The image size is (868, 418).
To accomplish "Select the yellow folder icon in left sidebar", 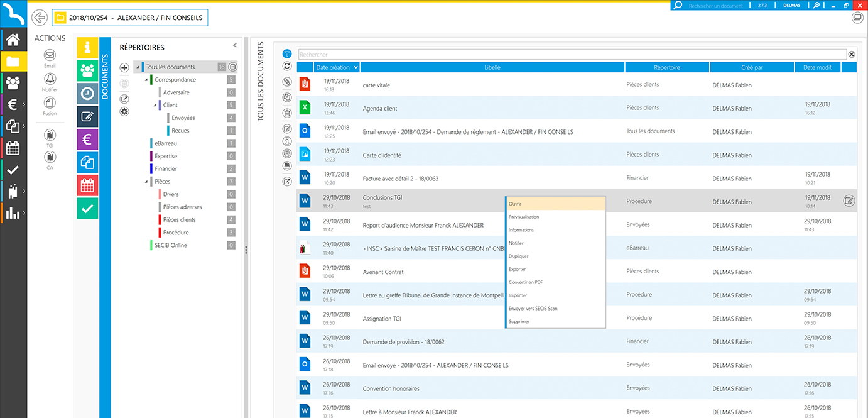I will coord(13,61).
